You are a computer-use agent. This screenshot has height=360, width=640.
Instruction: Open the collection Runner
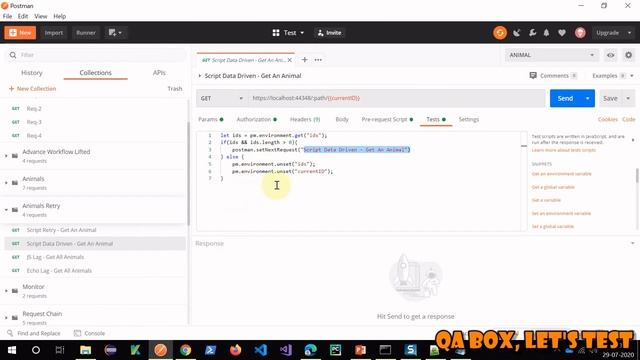[x=86, y=33]
